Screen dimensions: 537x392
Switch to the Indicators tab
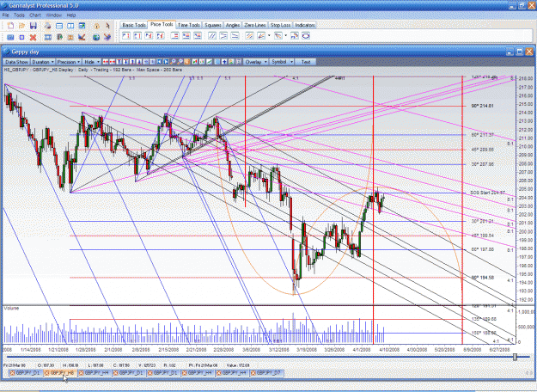(x=304, y=25)
